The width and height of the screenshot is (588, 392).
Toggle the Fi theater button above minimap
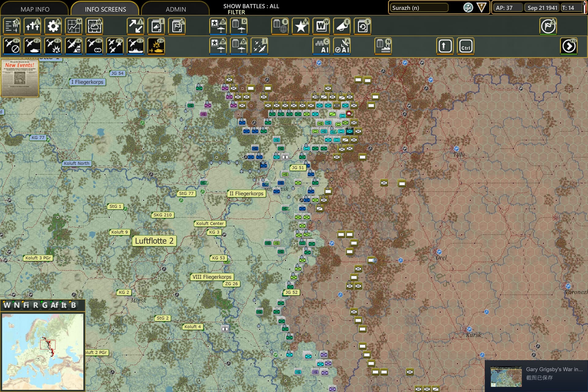pos(26,305)
